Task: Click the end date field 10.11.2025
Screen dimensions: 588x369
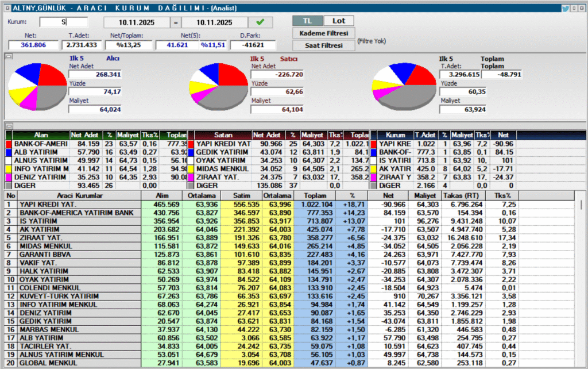Action: click(x=215, y=22)
